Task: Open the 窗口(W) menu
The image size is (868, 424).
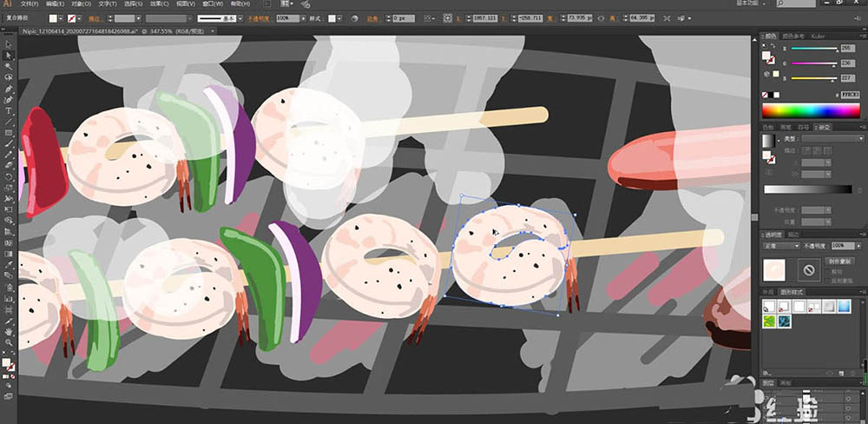Action: pos(212,3)
